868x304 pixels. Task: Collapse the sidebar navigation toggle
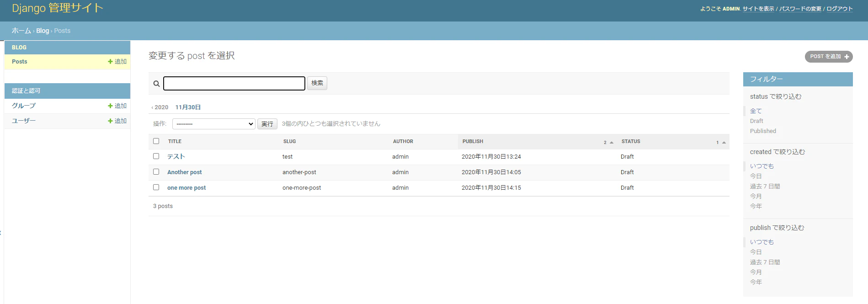[1, 233]
